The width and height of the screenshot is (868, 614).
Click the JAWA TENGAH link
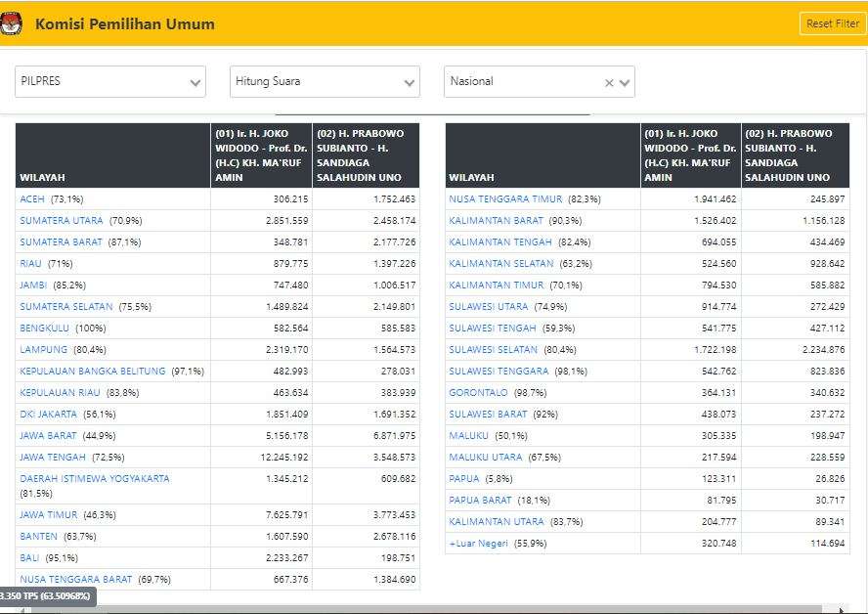click(53, 458)
